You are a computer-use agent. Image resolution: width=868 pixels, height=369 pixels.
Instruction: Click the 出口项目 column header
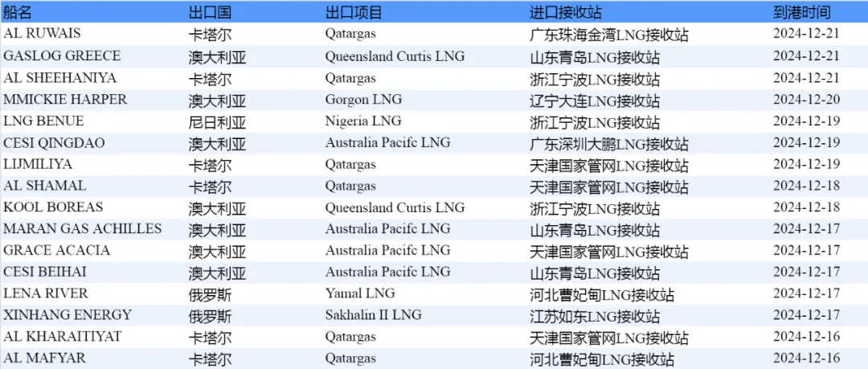click(354, 13)
